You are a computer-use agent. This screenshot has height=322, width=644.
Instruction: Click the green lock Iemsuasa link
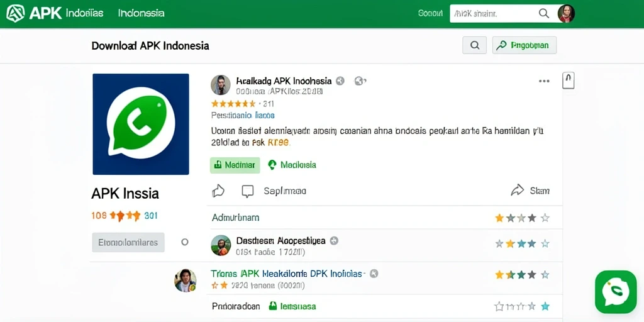[292, 306]
